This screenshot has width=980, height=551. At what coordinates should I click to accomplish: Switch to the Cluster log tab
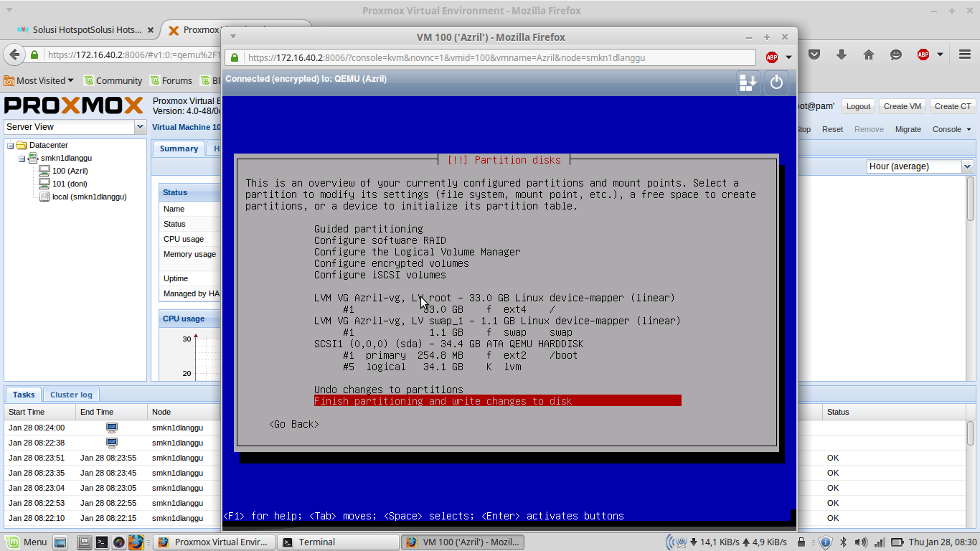pos(71,395)
